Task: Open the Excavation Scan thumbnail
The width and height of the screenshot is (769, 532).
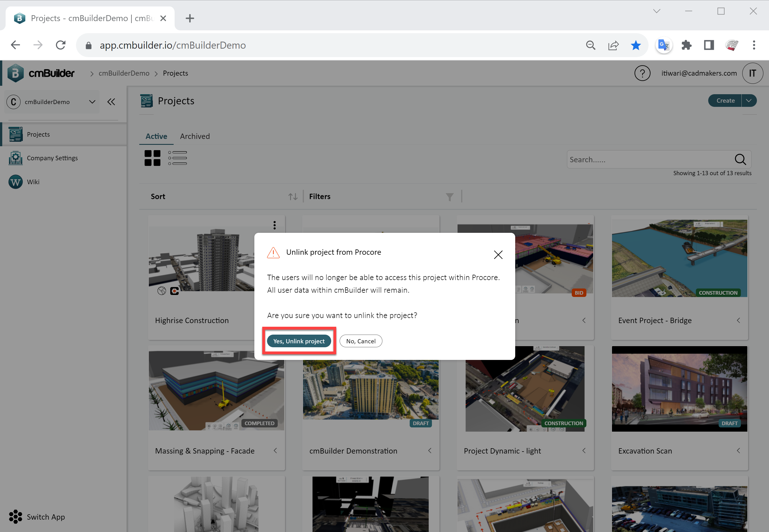Action: (679, 389)
